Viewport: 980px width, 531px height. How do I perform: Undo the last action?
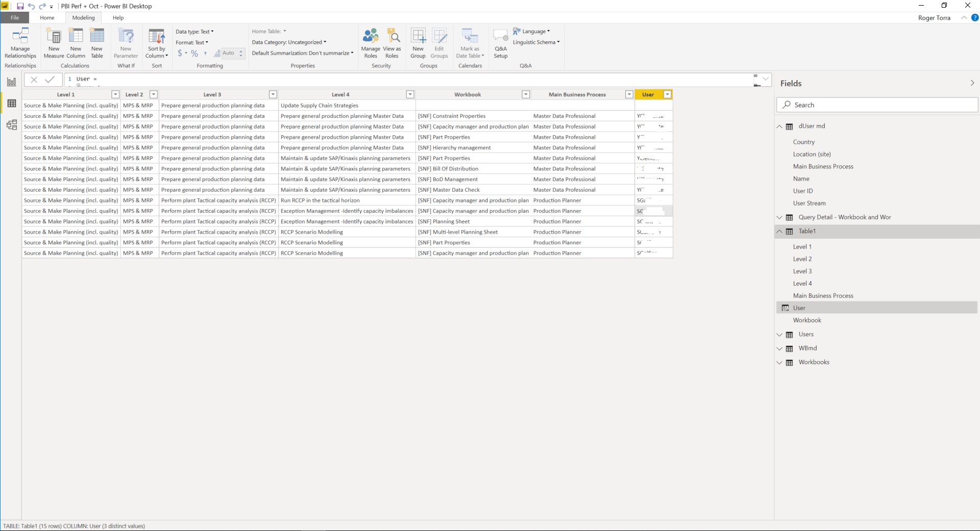[32, 6]
